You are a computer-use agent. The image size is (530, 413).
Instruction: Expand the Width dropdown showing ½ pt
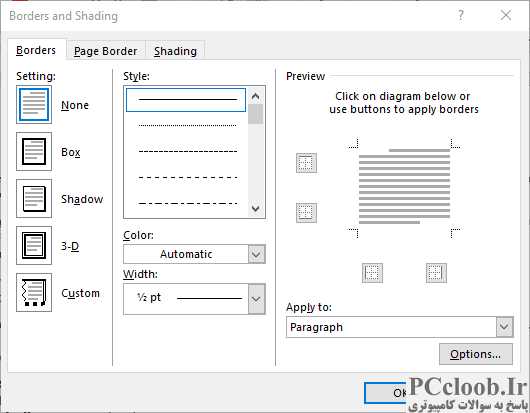click(x=194, y=299)
